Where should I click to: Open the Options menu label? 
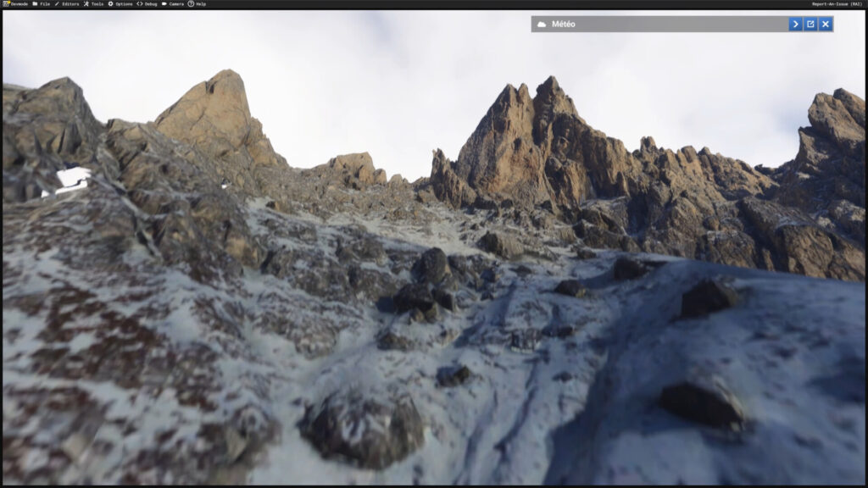click(124, 4)
